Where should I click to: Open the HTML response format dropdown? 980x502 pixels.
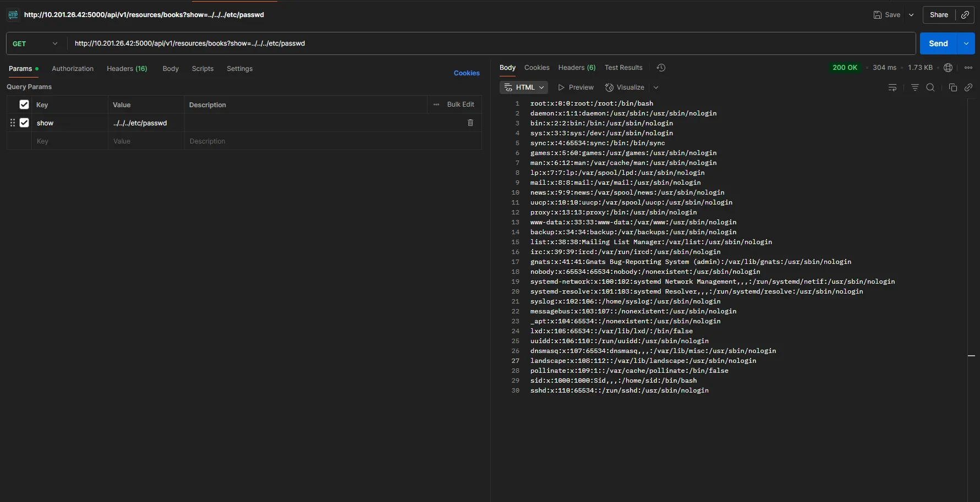[x=523, y=87]
